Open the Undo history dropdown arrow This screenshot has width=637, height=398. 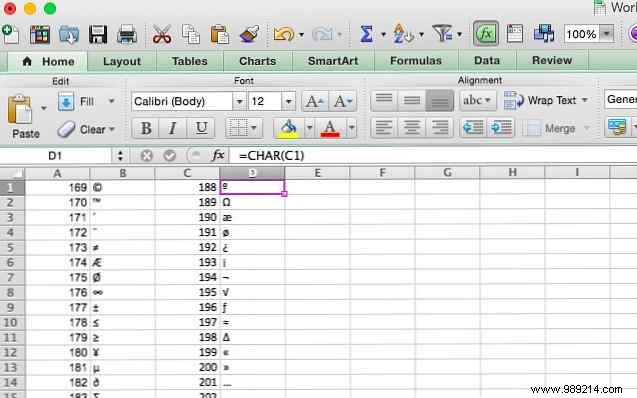click(301, 35)
